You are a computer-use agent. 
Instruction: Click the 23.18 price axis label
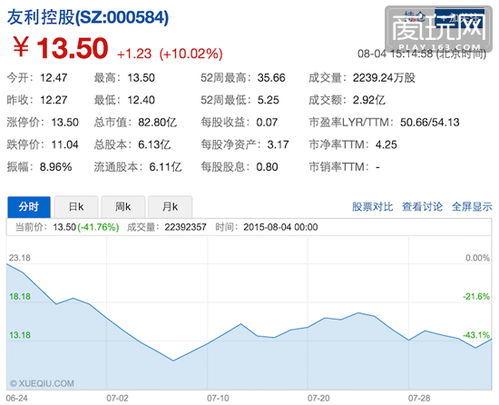coord(20,258)
